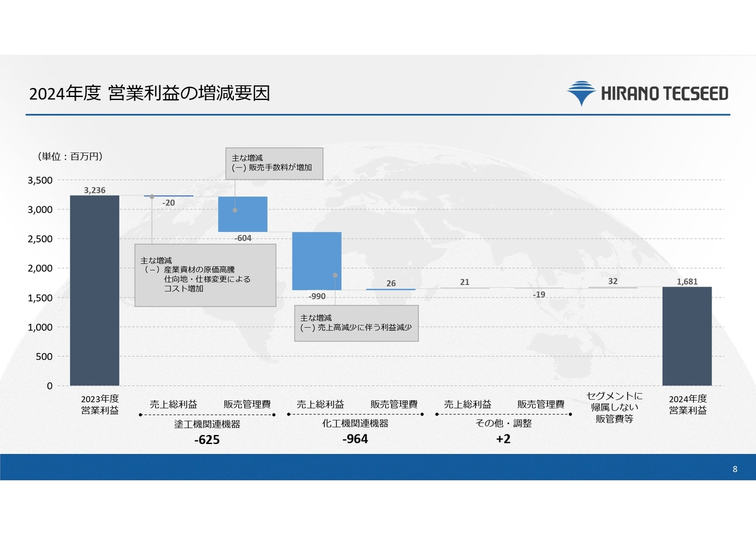The width and height of the screenshot is (756, 535).
Task: Select the 塗工機関連機器 segment label
Action: coord(207,424)
